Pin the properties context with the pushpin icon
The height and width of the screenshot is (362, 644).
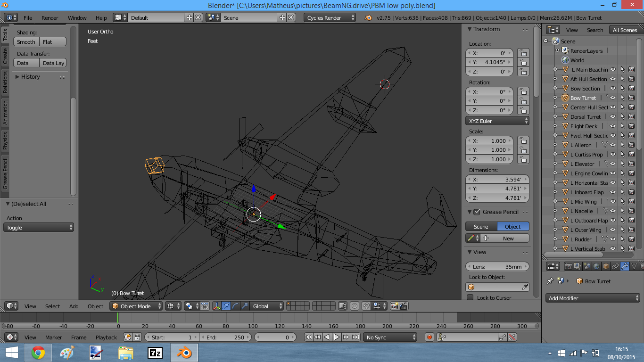[550, 281]
